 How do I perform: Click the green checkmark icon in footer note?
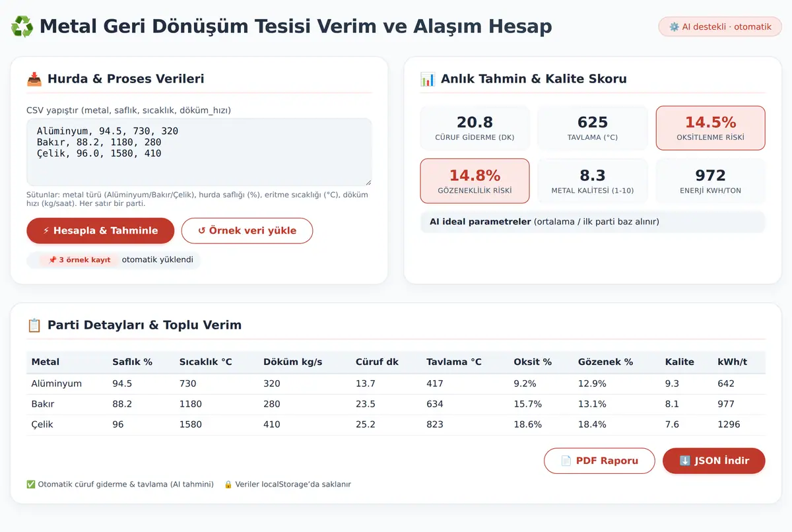pos(31,484)
